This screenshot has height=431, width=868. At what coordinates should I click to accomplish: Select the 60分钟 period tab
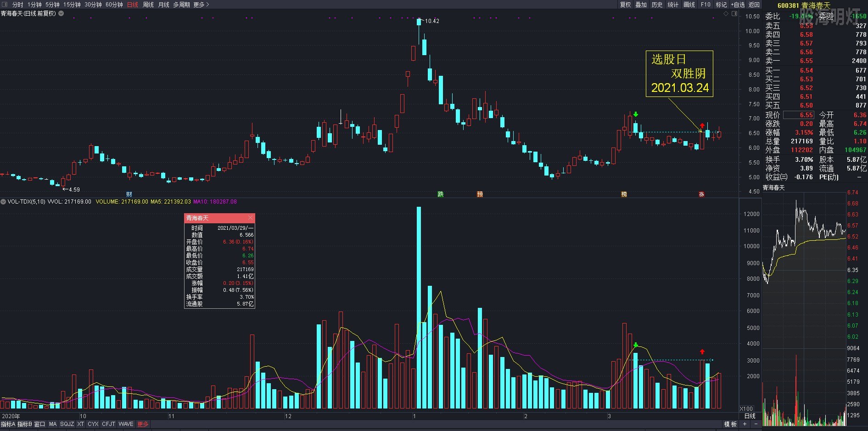(114, 5)
